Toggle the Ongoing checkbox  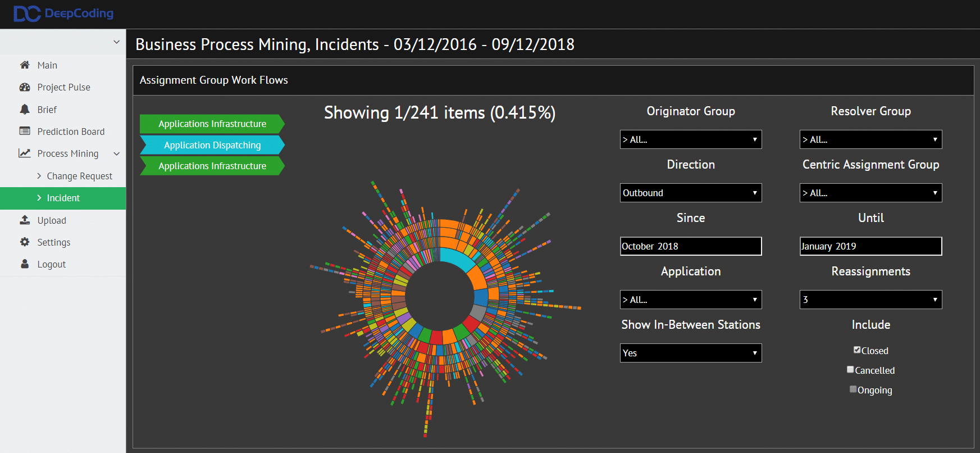coord(853,389)
